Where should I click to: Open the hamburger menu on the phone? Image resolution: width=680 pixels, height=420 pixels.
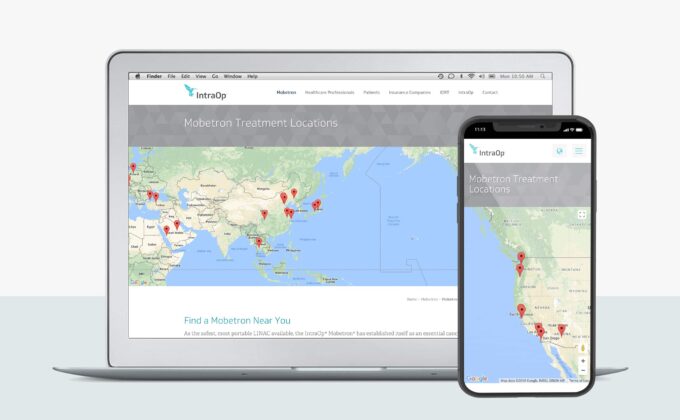579,151
